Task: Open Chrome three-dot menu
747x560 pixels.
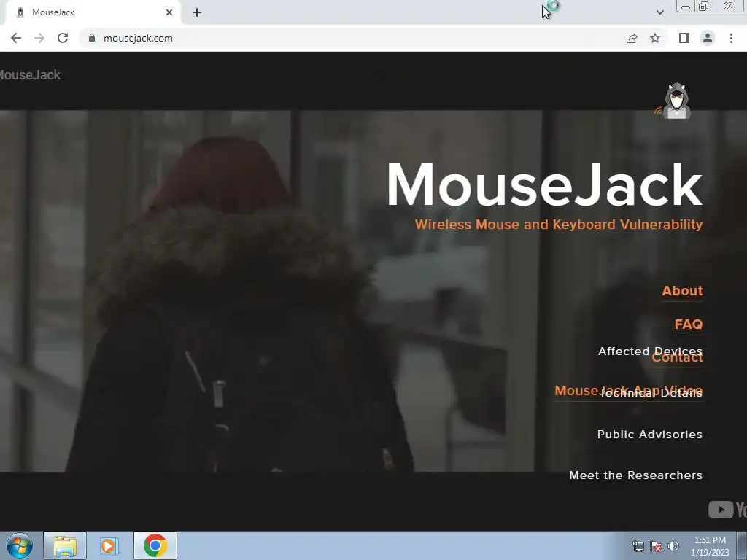Action: pyautogui.click(x=731, y=38)
